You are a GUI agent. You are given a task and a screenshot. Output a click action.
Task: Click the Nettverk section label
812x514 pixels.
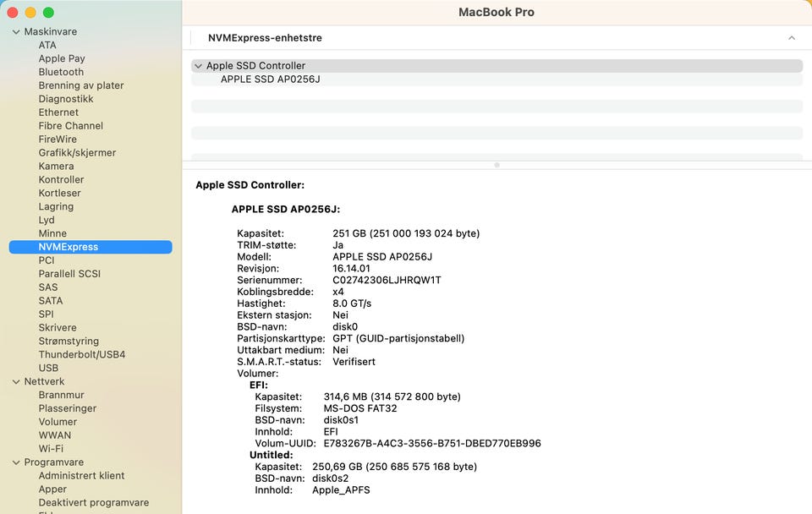tap(45, 381)
